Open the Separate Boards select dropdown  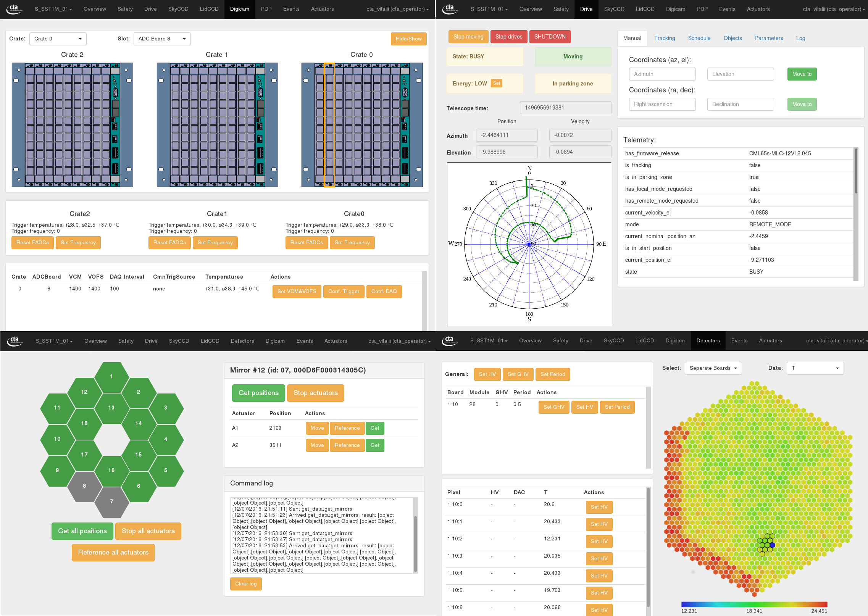click(713, 368)
